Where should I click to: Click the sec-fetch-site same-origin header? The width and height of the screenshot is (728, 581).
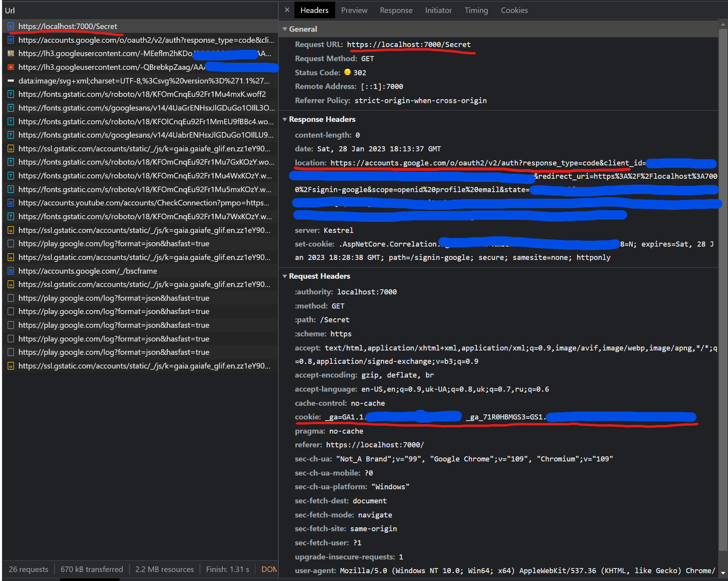pyautogui.click(x=346, y=529)
